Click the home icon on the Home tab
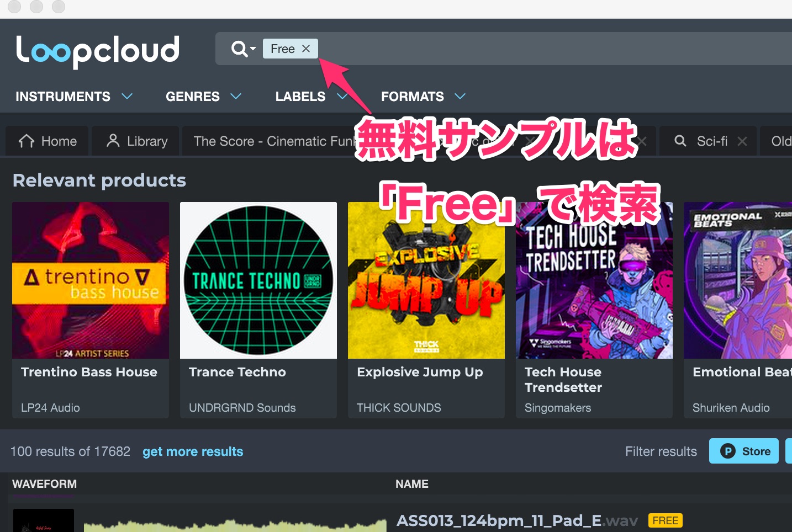 click(25, 141)
